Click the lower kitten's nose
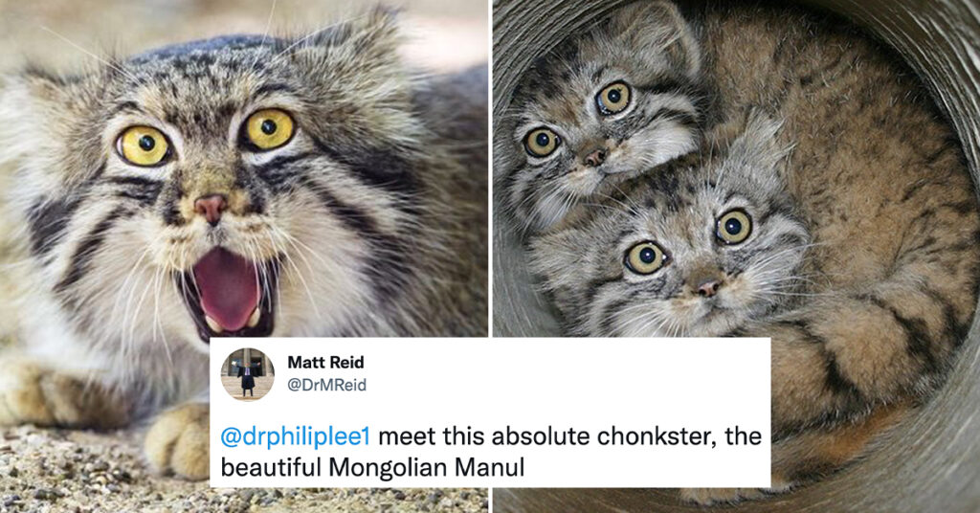Image resolution: width=980 pixels, height=513 pixels. pos(708,287)
